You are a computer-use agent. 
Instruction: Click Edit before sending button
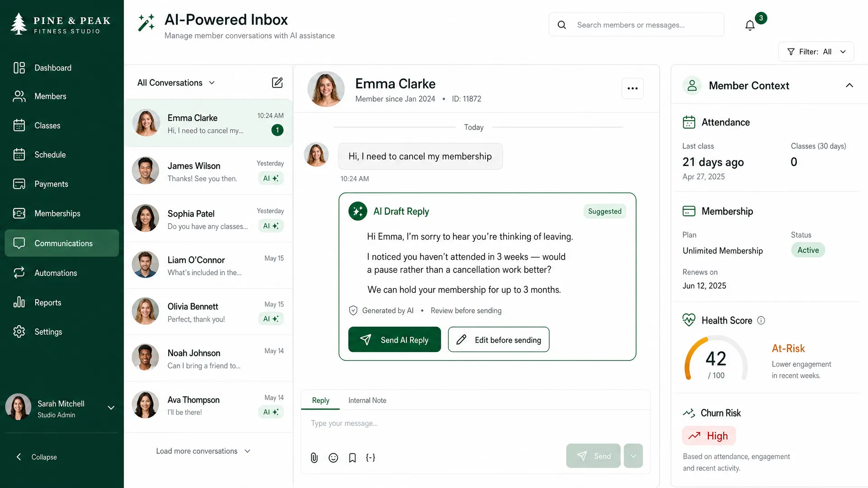[499, 339]
